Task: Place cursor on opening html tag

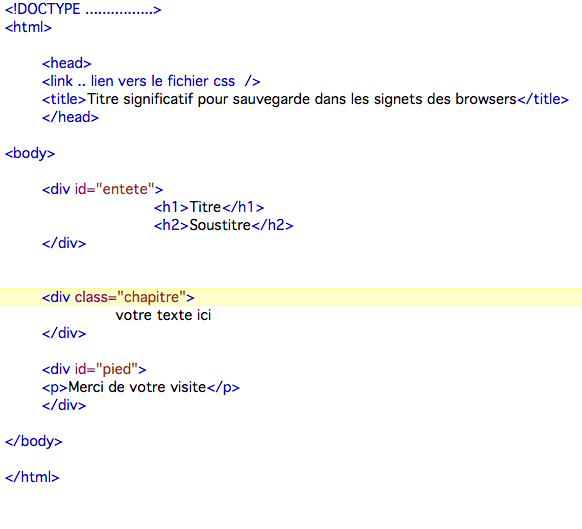Action: coord(28,27)
